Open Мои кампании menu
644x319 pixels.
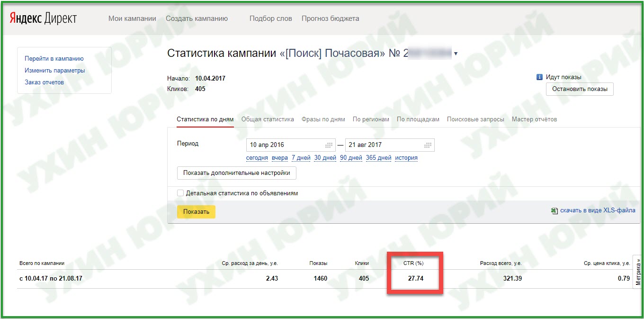click(132, 18)
